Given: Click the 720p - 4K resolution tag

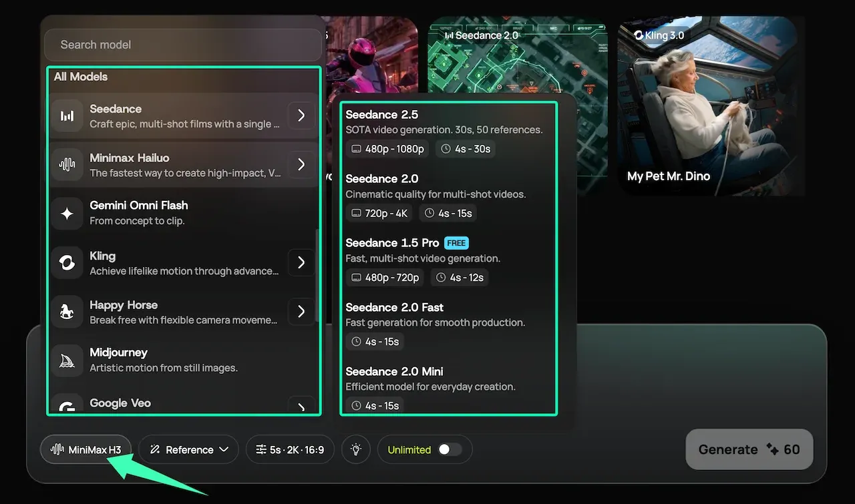Looking at the screenshot, I should click(380, 213).
